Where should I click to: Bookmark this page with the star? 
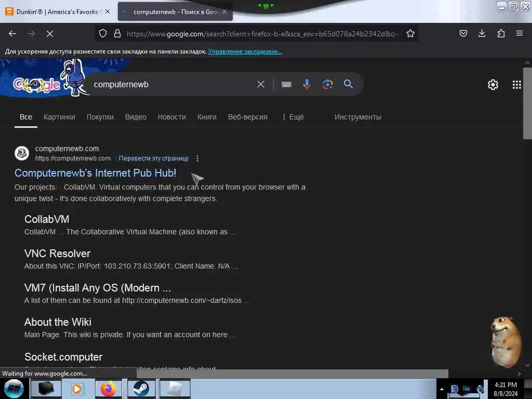[x=410, y=33]
